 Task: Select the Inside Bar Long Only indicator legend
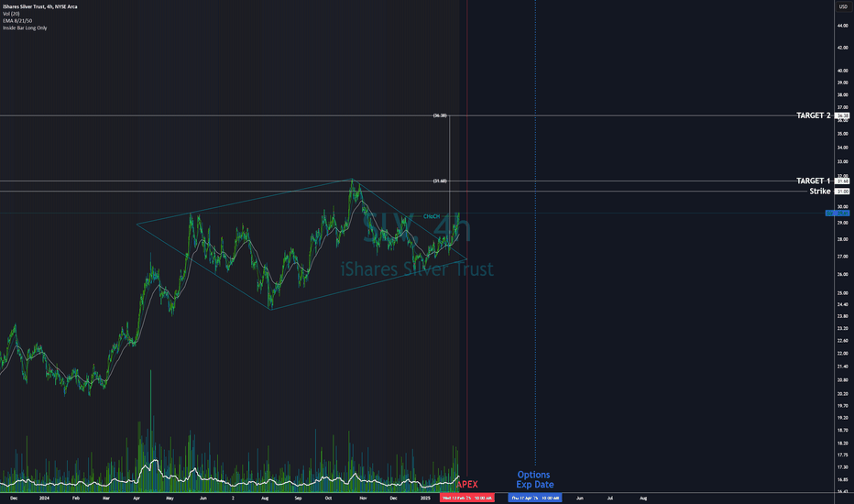coord(25,27)
